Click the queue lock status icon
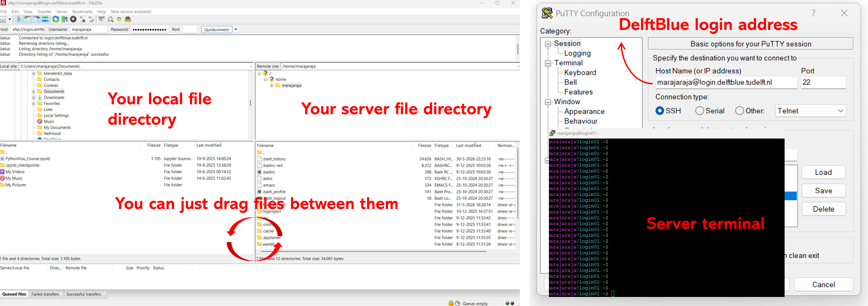The height and width of the screenshot is (306, 868). 451,303
